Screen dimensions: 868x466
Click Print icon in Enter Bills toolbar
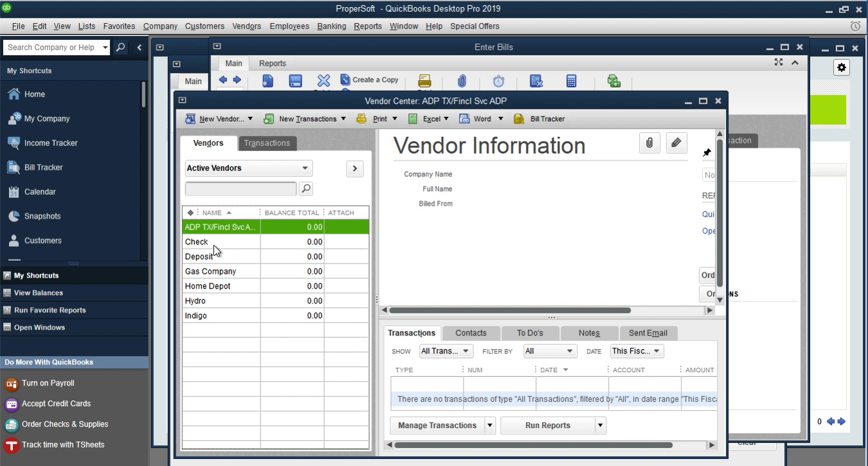tap(424, 81)
